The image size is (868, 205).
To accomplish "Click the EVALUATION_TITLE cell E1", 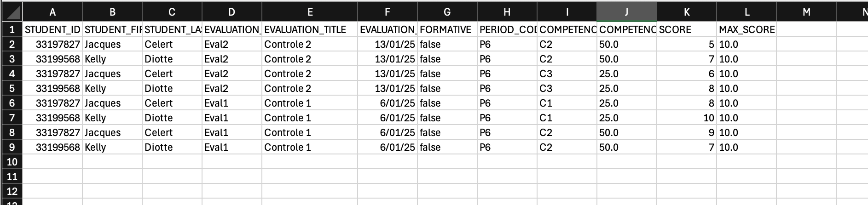I will [309, 30].
